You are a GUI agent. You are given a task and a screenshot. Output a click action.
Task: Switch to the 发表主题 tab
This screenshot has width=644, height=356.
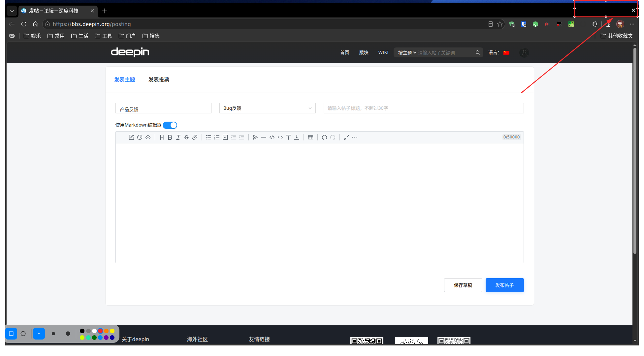coord(125,79)
